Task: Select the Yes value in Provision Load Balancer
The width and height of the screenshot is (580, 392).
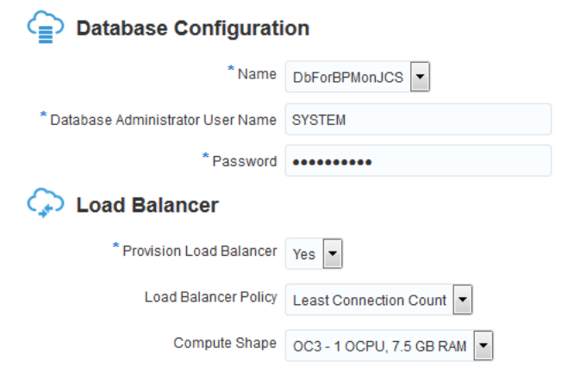Action: (x=304, y=253)
